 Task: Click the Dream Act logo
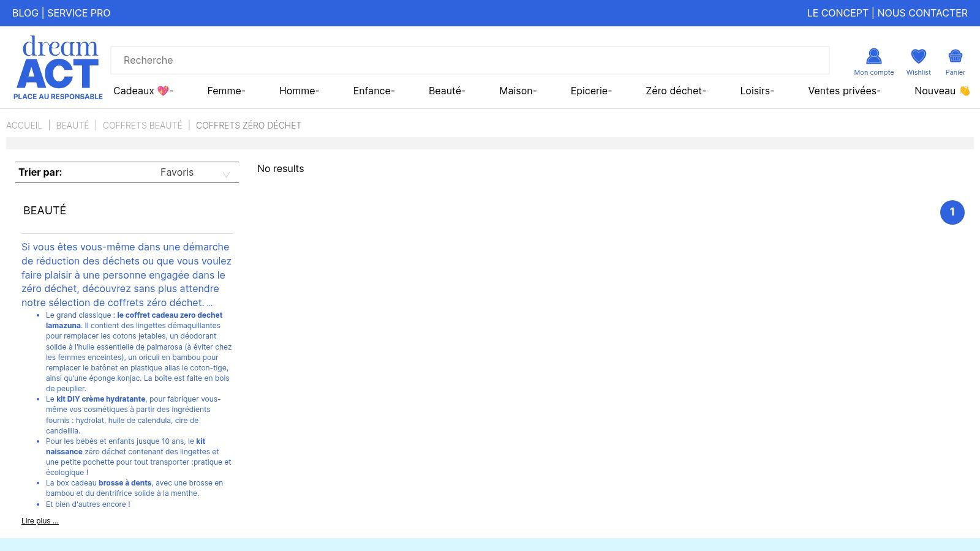click(58, 67)
